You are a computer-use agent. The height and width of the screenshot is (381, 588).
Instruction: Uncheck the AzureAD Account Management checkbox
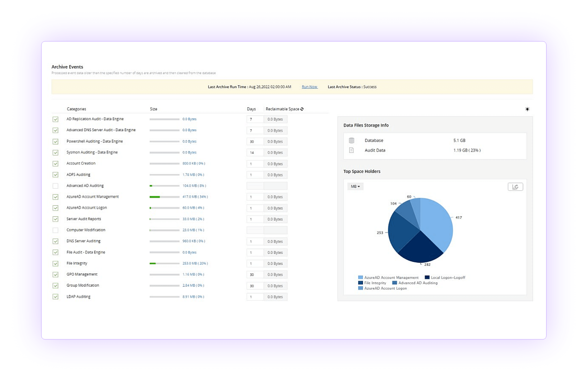click(55, 197)
